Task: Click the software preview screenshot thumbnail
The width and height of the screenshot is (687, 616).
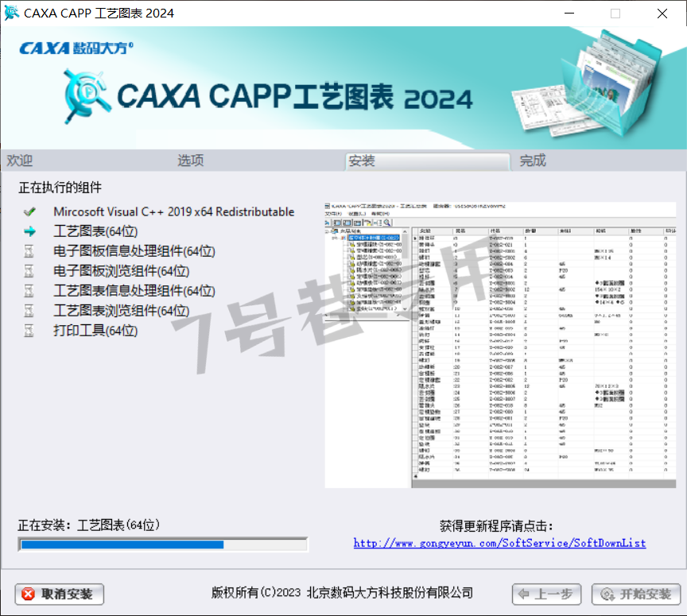Action: tap(500, 345)
